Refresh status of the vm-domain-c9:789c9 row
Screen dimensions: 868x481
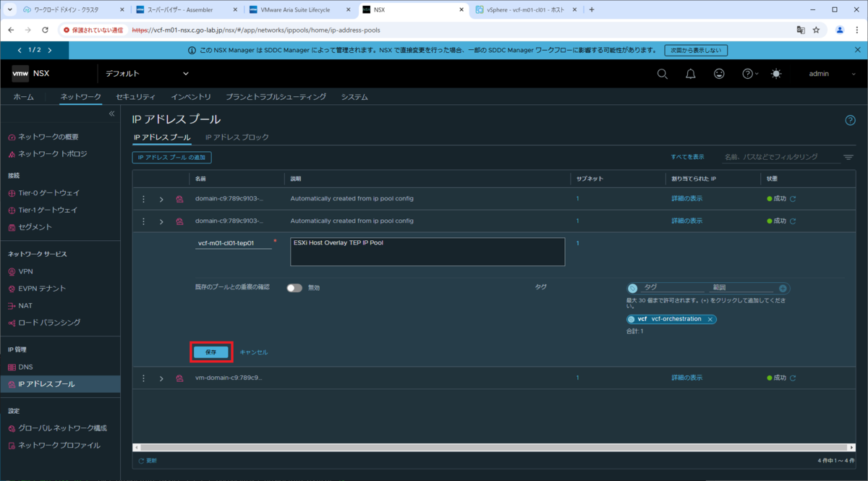pos(793,378)
